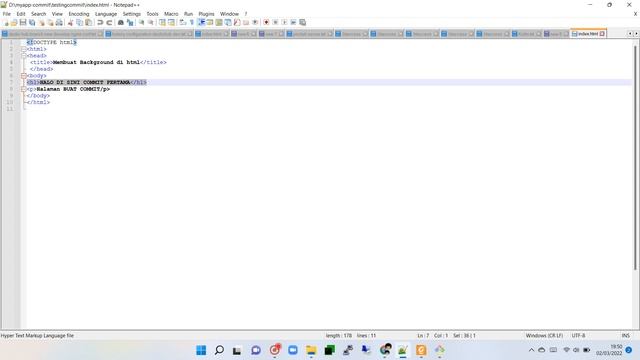
Task: Open a file using the toolbar
Action: 14,22
